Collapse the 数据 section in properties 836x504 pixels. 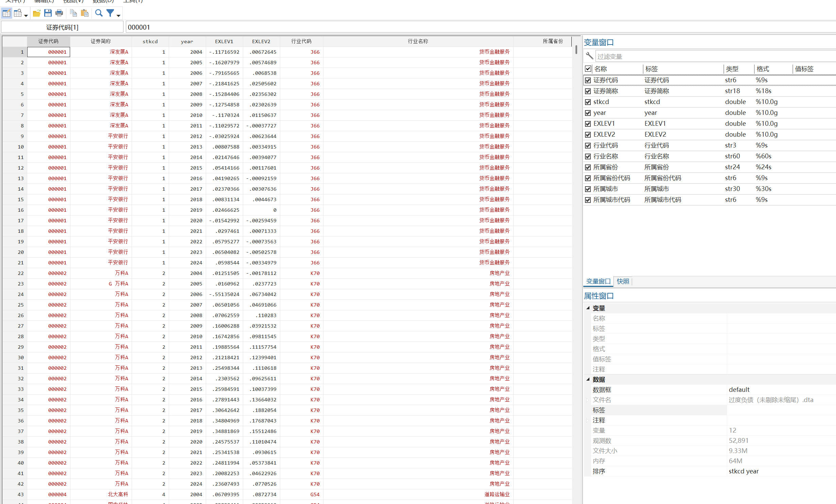point(588,379)
